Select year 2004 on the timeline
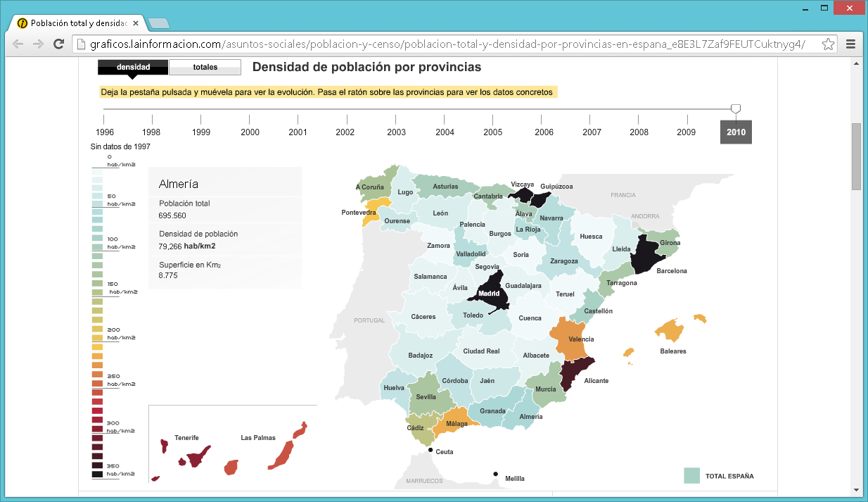Screen dimensions: 868x502 pos(445,132)
